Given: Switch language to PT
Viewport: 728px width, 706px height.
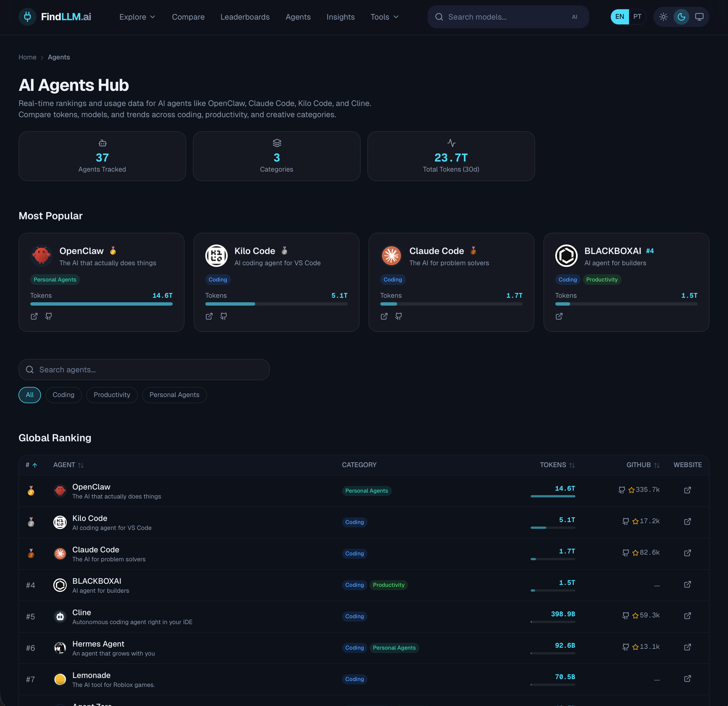Looking at the screenshot, I should (637, 17).
